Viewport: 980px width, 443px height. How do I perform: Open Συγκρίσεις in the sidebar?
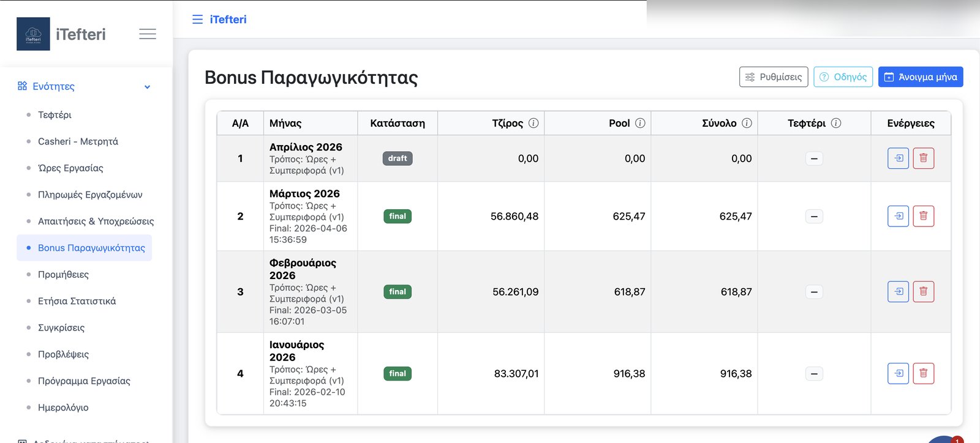click(x=61, y=328)
